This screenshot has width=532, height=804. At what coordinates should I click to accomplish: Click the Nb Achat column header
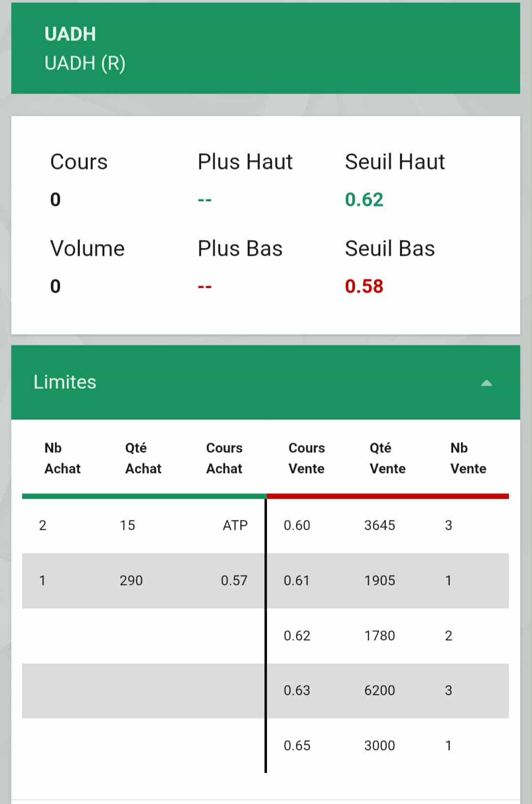pyautogui.click(x=62, y=458)
